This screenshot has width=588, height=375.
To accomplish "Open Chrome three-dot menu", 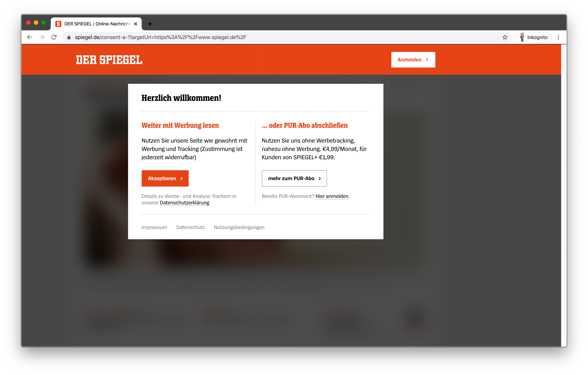I will coord(558,37).
